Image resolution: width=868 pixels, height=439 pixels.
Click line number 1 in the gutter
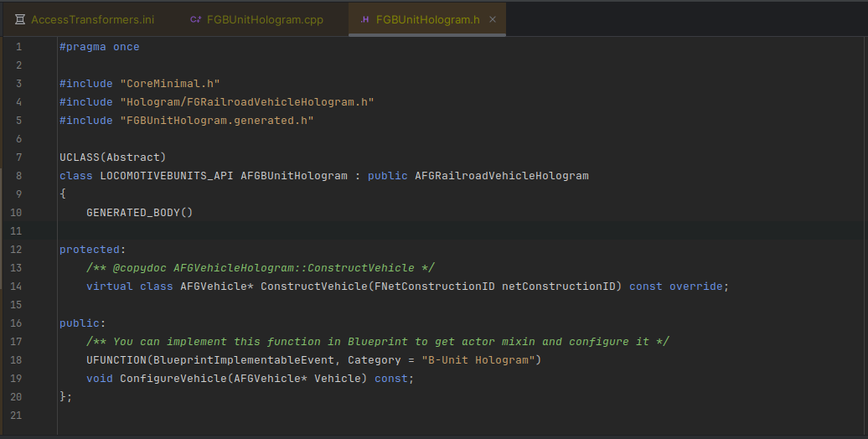click(18, 47)
